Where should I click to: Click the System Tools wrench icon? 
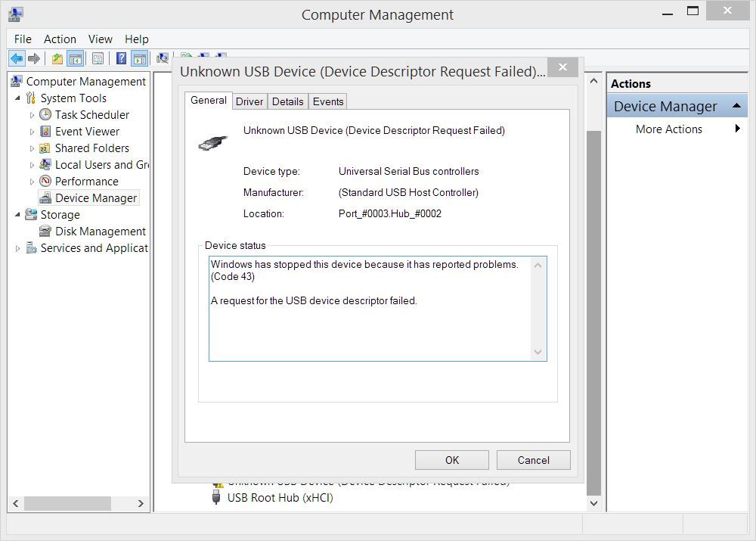point(31,98)
